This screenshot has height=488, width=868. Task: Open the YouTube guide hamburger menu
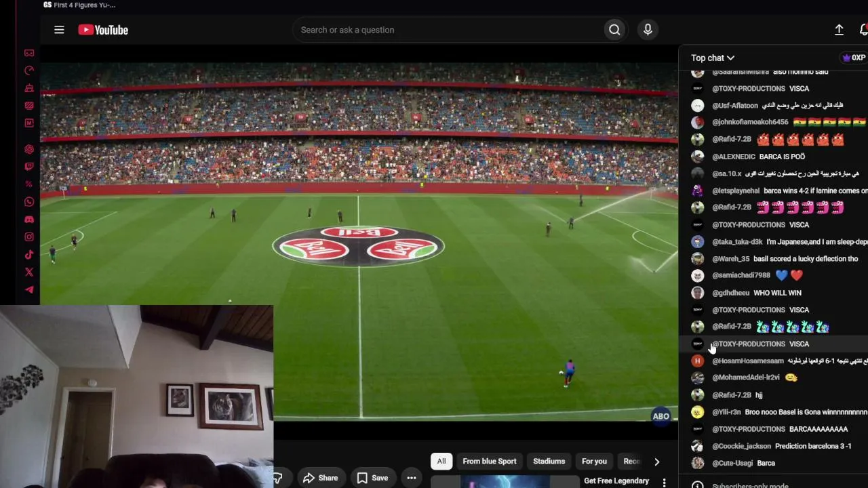[59, 30]
